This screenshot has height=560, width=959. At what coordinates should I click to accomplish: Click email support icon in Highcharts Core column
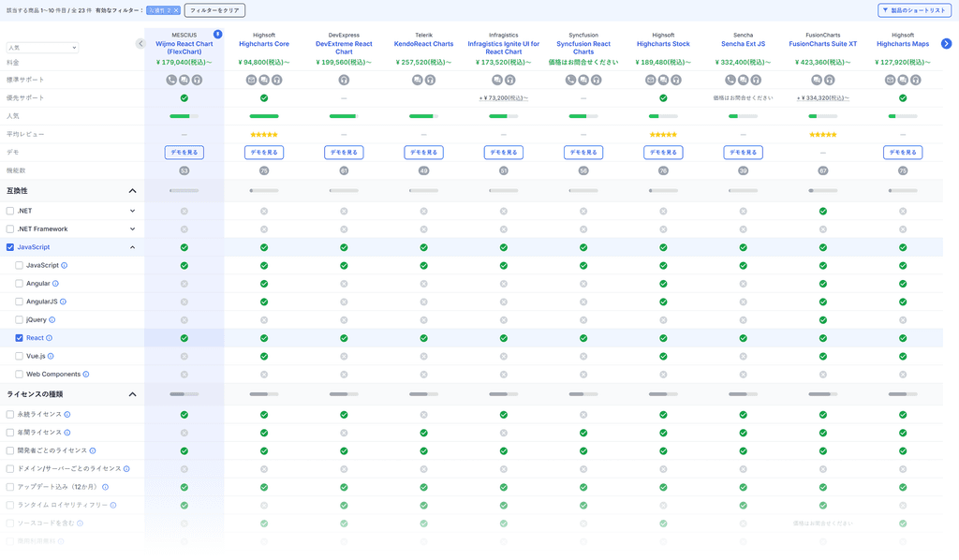[251, 81]
